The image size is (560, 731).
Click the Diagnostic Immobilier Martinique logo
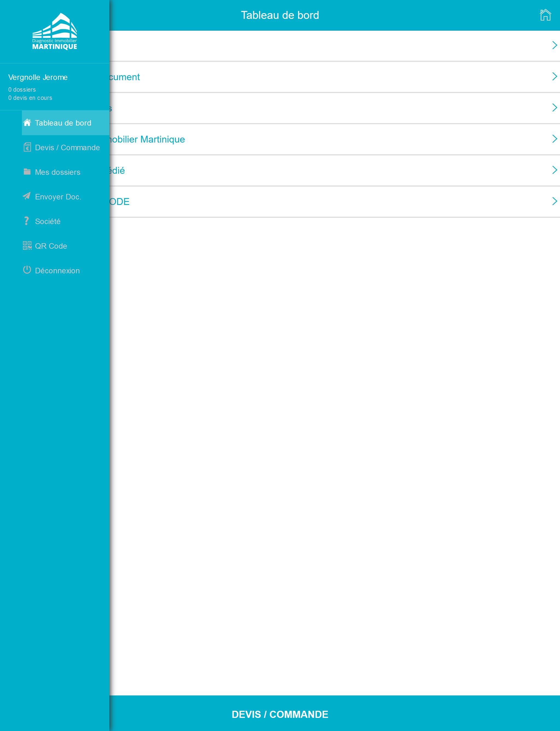pyautogui.click(x=55, y=31)
